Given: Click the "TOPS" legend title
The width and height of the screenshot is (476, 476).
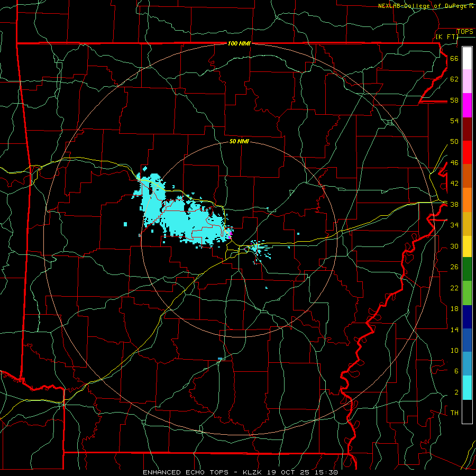Looking at the screenshot, I should point(465,32).
